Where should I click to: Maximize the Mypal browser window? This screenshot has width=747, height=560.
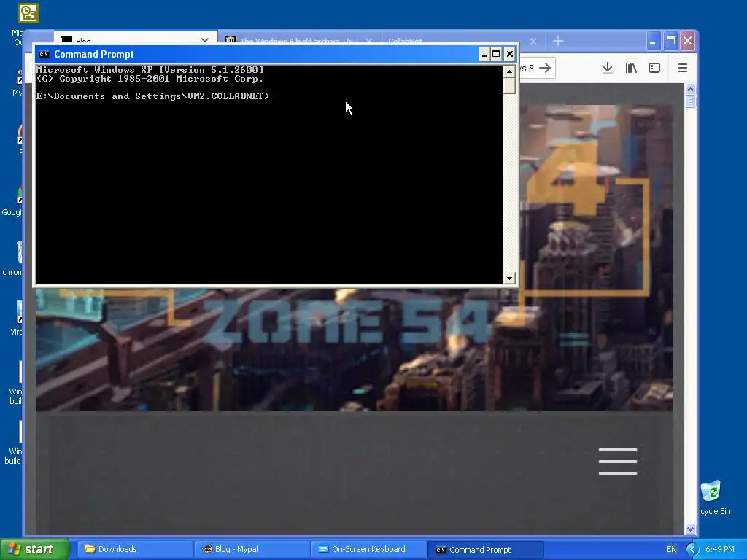(670, 42)
